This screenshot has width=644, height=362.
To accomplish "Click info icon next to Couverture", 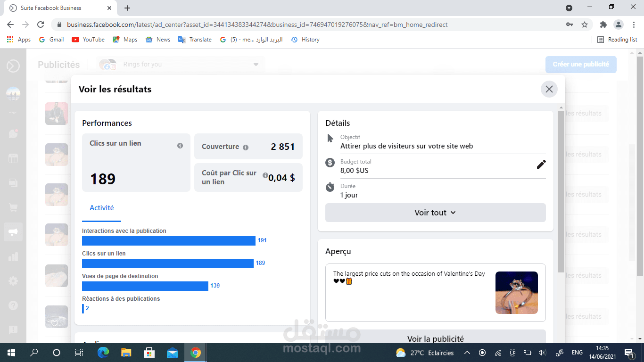I will click(246, 148).
